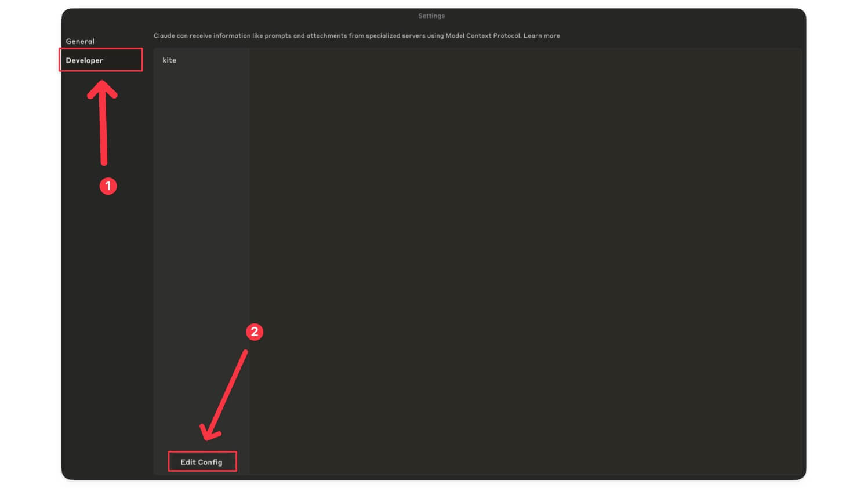Click the Edit Config button
The height and width of the screenshot is (488, 868).
tap(202, 462)
